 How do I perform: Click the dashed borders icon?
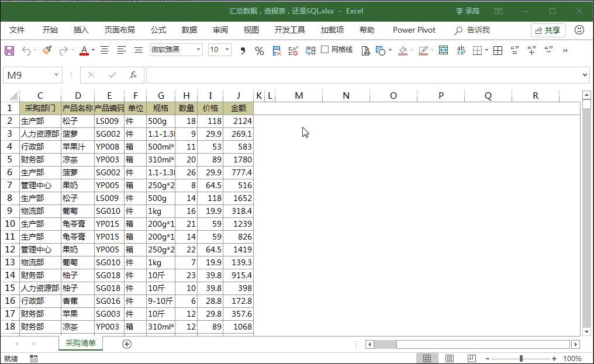point(477,50)
